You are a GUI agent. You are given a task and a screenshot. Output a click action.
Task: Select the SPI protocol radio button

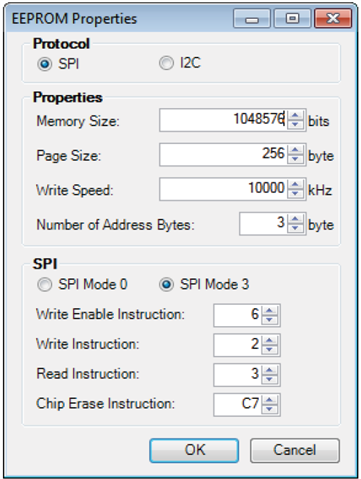click(x=44, y=64)
